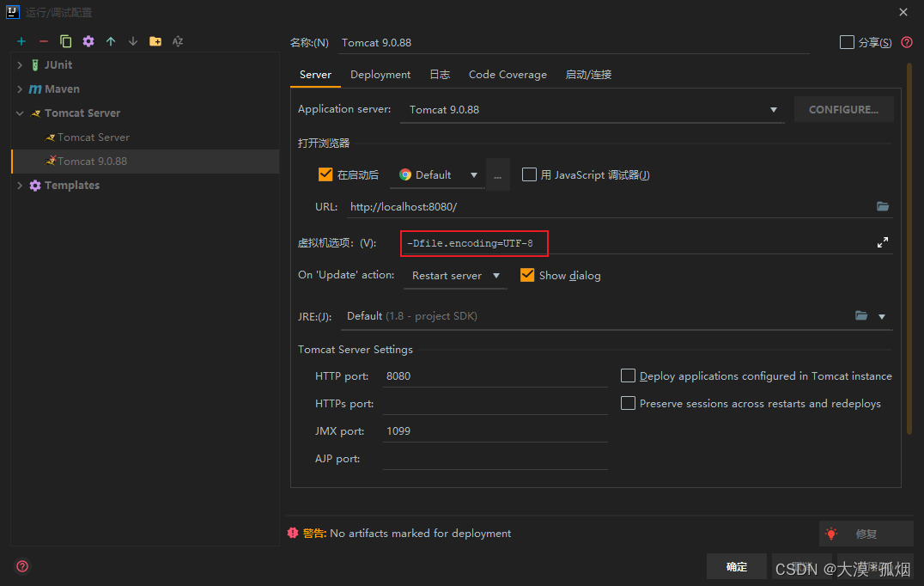The image size is (924, 586).
Task: Click the HTTPs port field
Action: pyautogui.click(x=495, y=404)
